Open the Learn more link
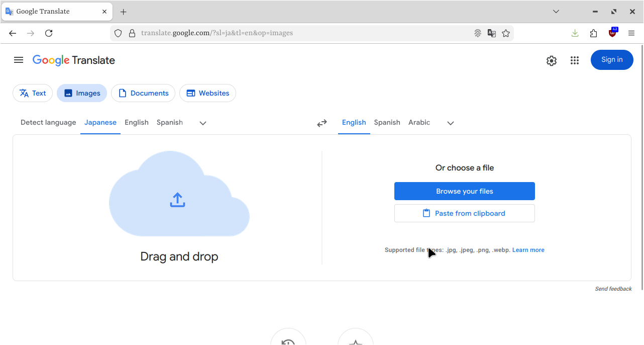 [x=528, y=250]
